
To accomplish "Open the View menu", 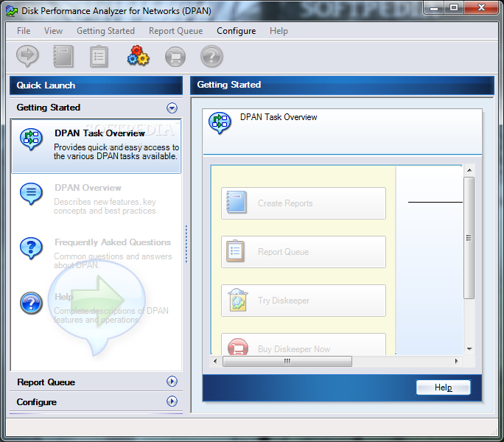I will point(53,31).
